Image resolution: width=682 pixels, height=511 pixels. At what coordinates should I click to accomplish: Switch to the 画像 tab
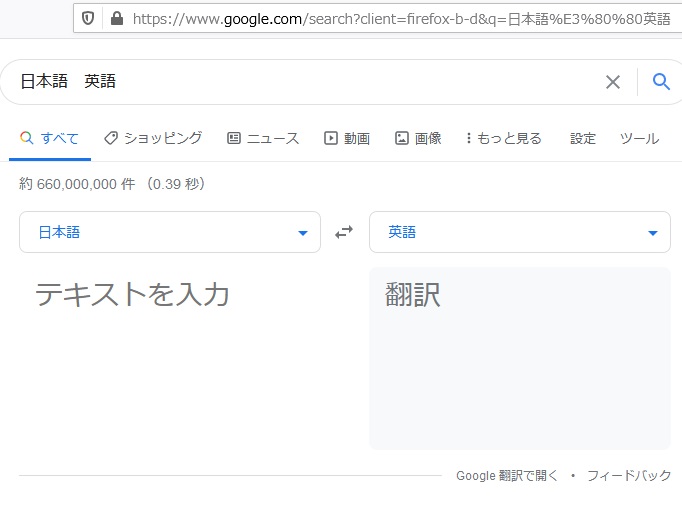click(x=418, y=138)
